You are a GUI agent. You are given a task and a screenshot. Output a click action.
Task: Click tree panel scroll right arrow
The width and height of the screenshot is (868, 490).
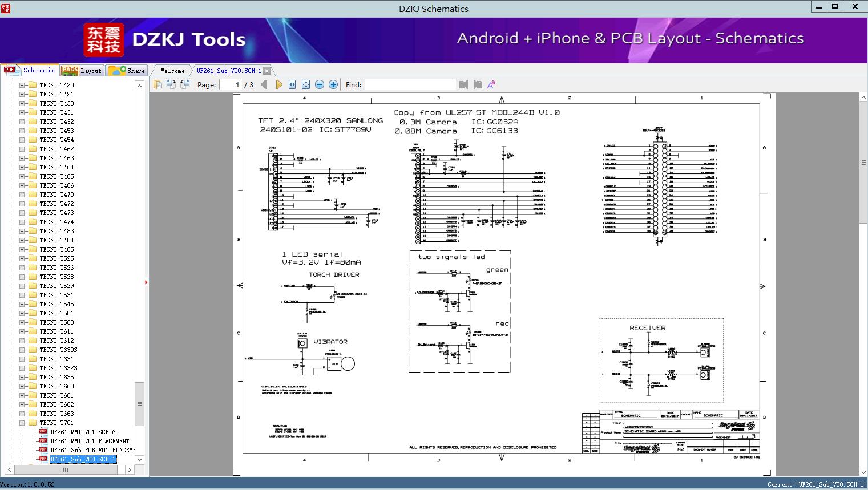pos(130,469)
